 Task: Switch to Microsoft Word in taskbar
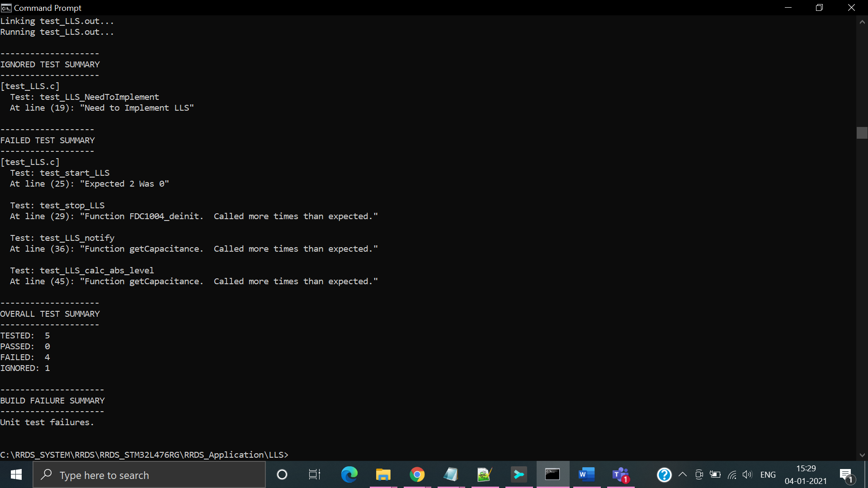point(586,474)
